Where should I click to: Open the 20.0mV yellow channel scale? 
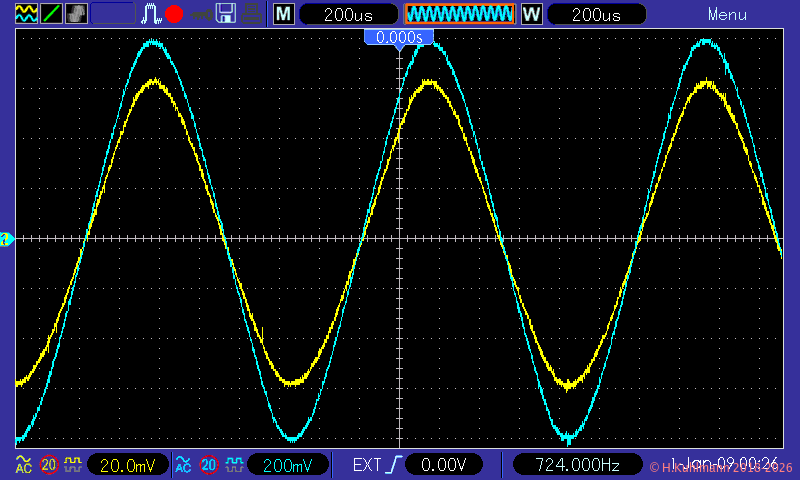coord(126,465)
